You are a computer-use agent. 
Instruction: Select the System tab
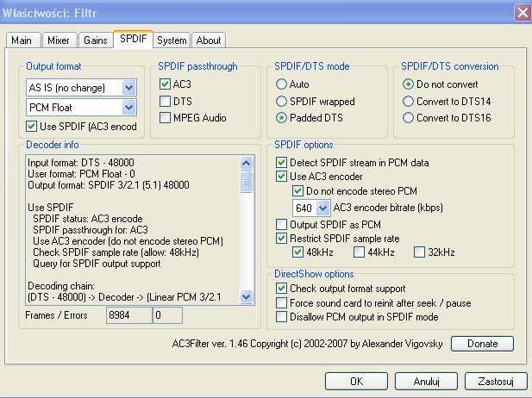click(172, 40)
